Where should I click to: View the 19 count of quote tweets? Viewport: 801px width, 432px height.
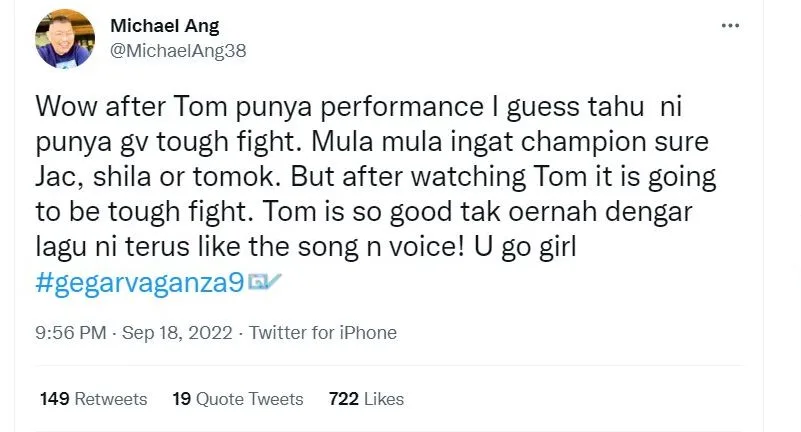click(181, 399)
